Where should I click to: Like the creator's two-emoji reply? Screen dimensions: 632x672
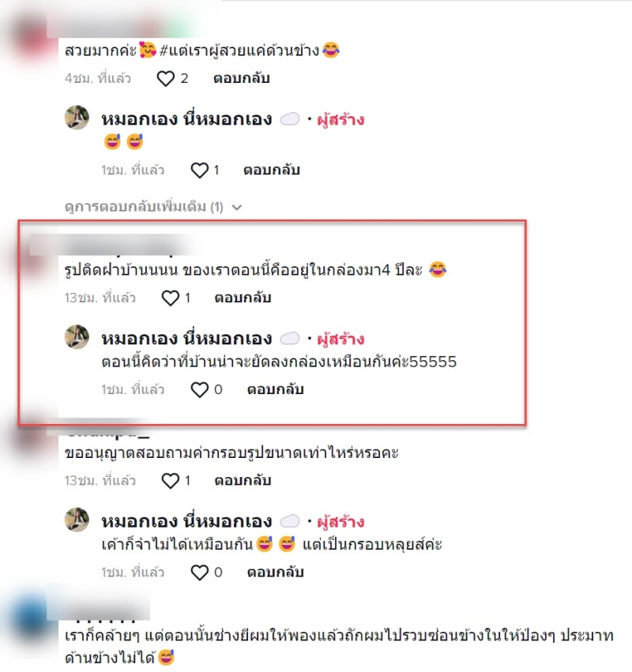click(199, 171)
